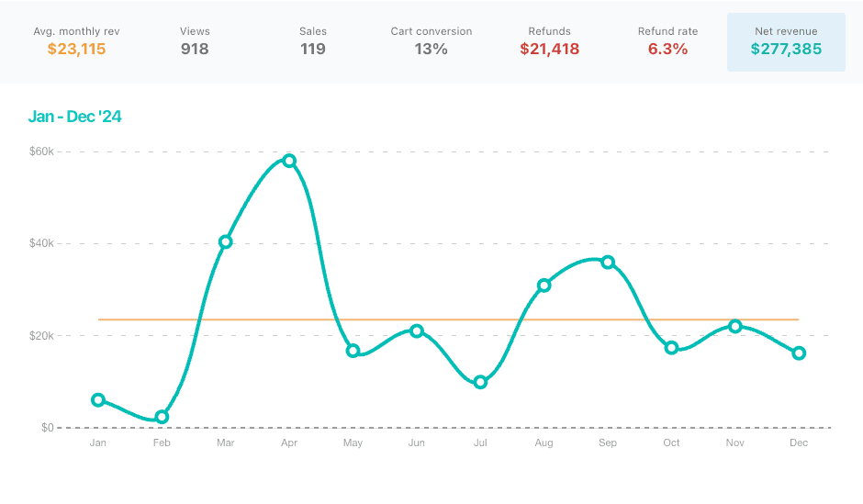This screenshot has width=863, height=504.
Task: Click the May data point marker
Action: coord(353,351)
